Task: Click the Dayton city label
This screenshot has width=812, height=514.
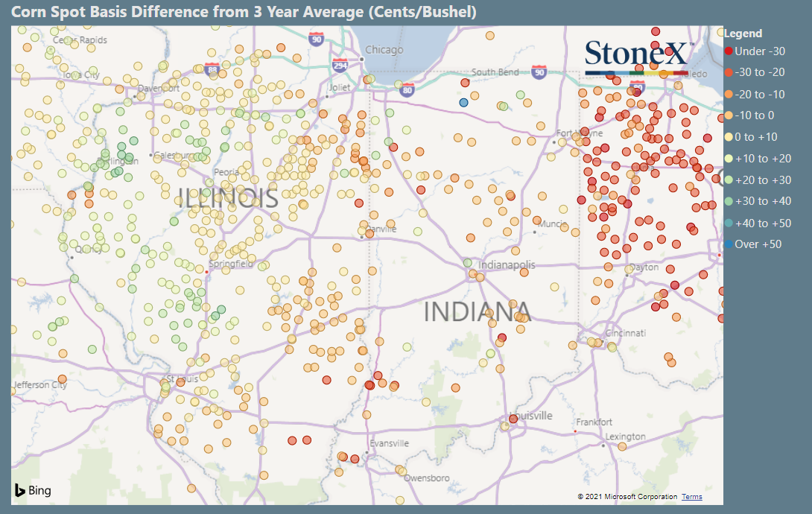Action: [644, 267]
